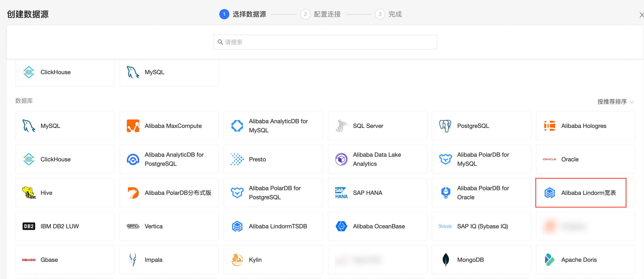The image size is (644, 279).
Task: Select the MySQL dolphin icon under the 数据库 heading
Action: [29, 126]
